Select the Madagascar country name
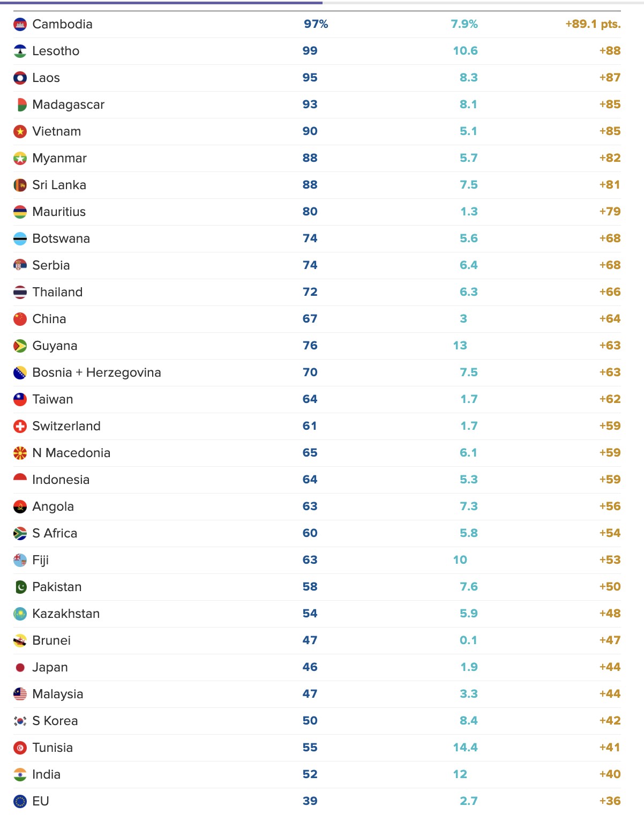This screenshot has width=644, height=821. point(68,105)
